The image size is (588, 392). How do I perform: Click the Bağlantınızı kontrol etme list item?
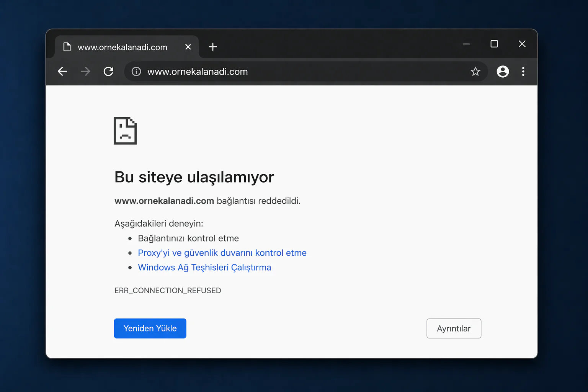(x=188, y=238)
